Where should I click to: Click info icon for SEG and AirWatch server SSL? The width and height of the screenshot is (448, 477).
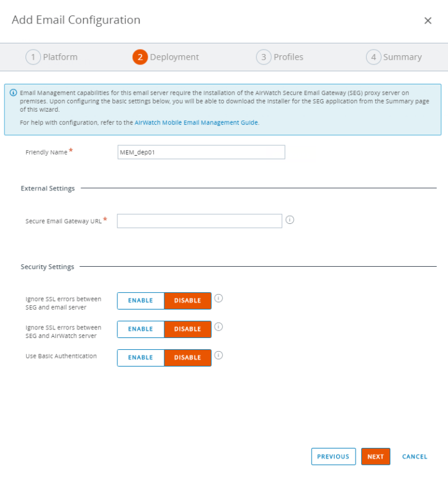coord(218,327)
